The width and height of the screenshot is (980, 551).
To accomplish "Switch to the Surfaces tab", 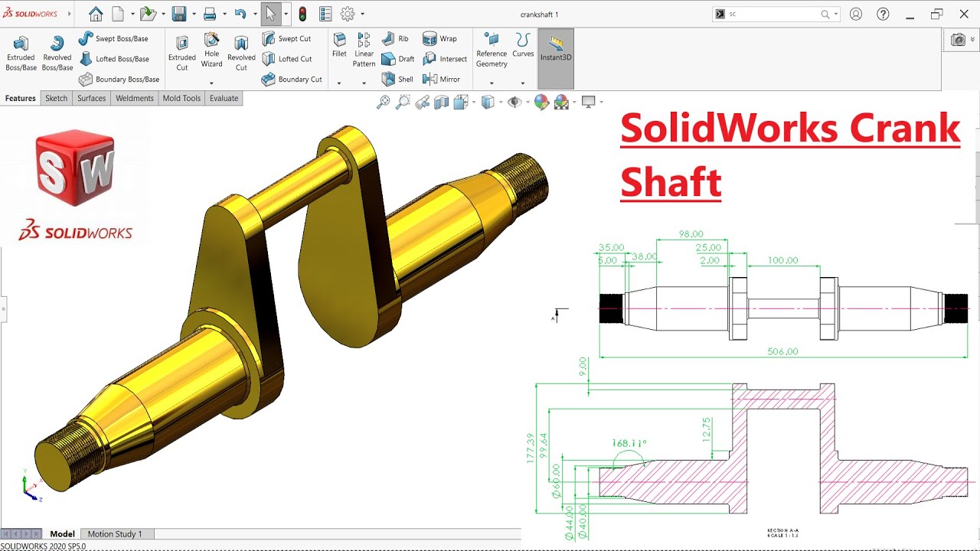I will pos(91,98).
